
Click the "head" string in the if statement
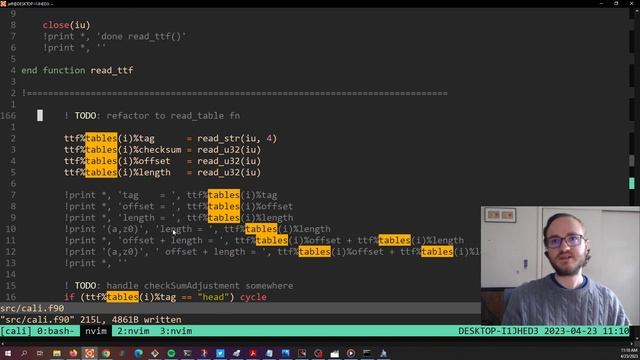213,297
